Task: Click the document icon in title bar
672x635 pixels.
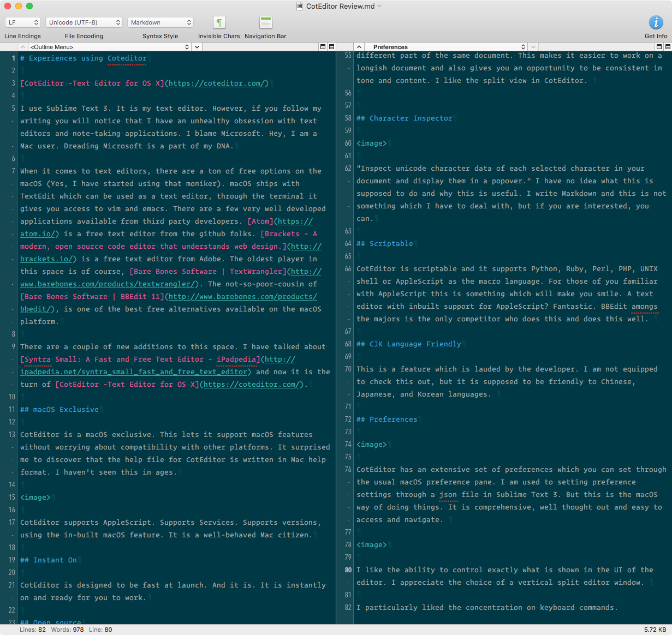Action: coord(300,6)
